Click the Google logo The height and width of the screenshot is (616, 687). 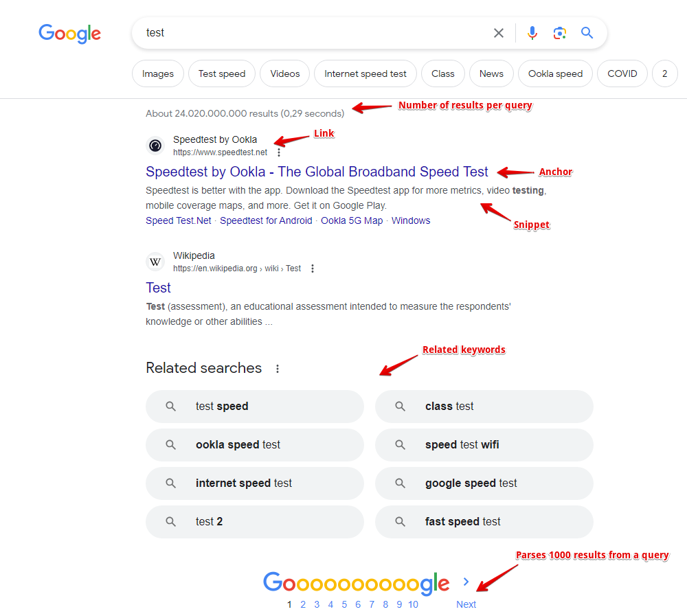(69, 33)
